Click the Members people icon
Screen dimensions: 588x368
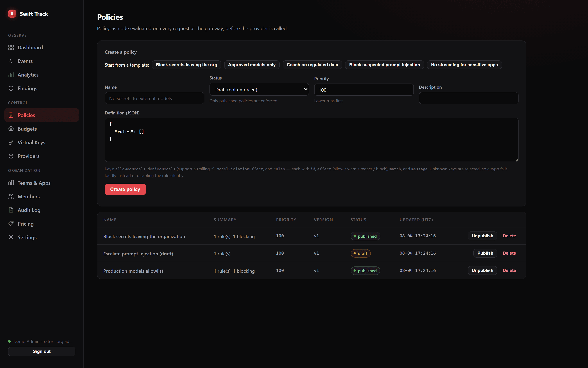pyautogui.click(x=11, y=196)
